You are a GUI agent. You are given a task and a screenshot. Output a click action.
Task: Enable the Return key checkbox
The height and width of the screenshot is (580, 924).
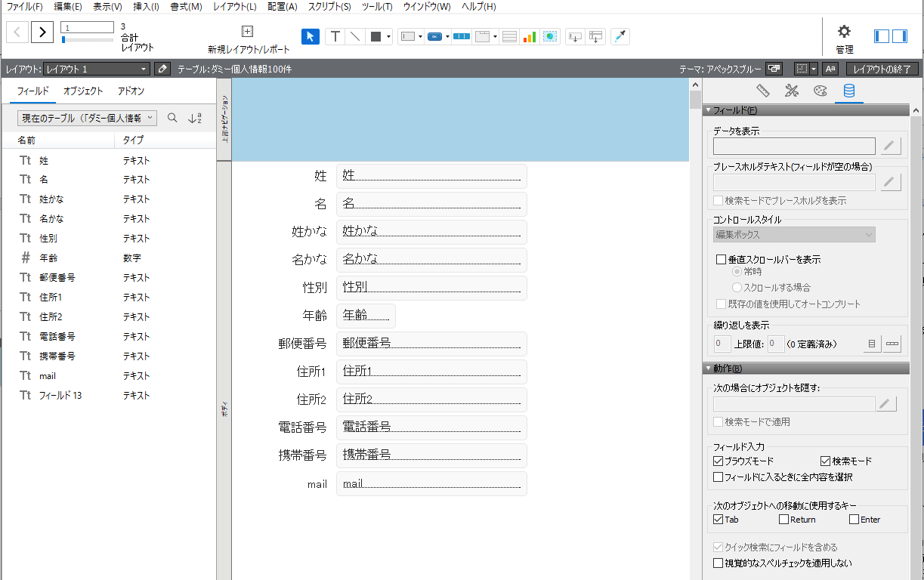(783, 520)
